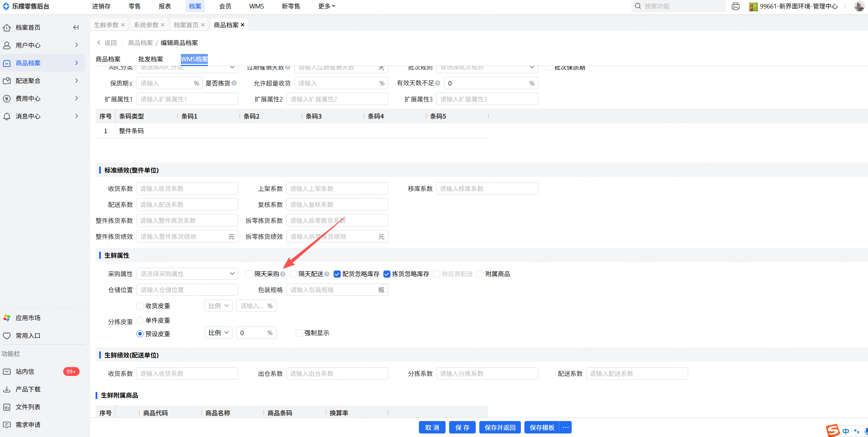Open WMS menu in top bar
Image resolution: width=868 pixels, height=437 pixels.
(256, 6)
